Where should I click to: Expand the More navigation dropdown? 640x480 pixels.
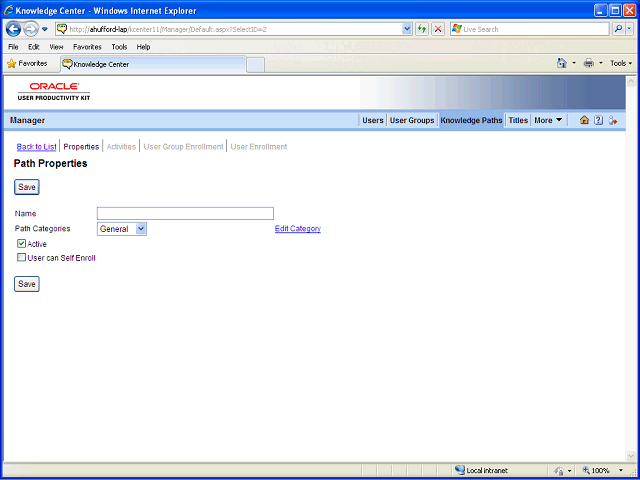[548, 120]
